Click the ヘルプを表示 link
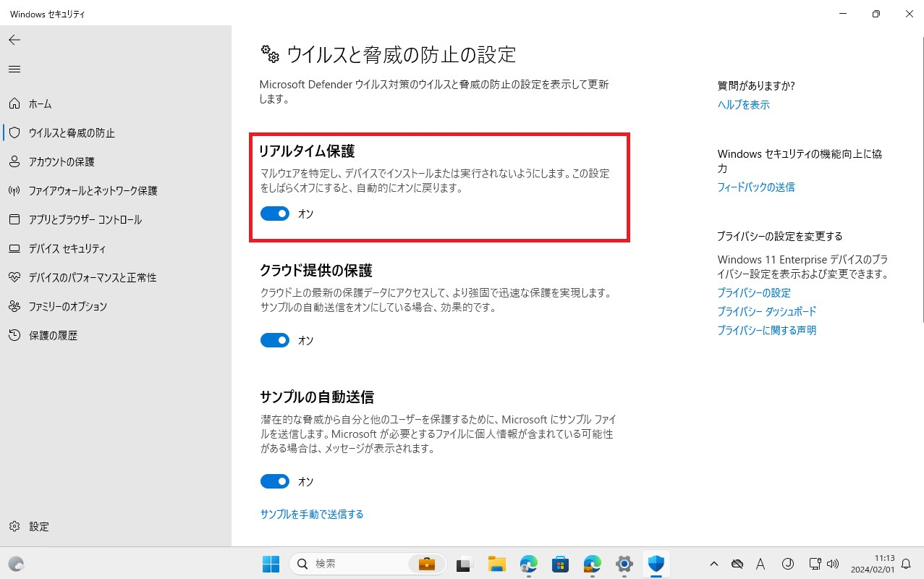Viewport: 924px width, 579px height. [743, 104]
